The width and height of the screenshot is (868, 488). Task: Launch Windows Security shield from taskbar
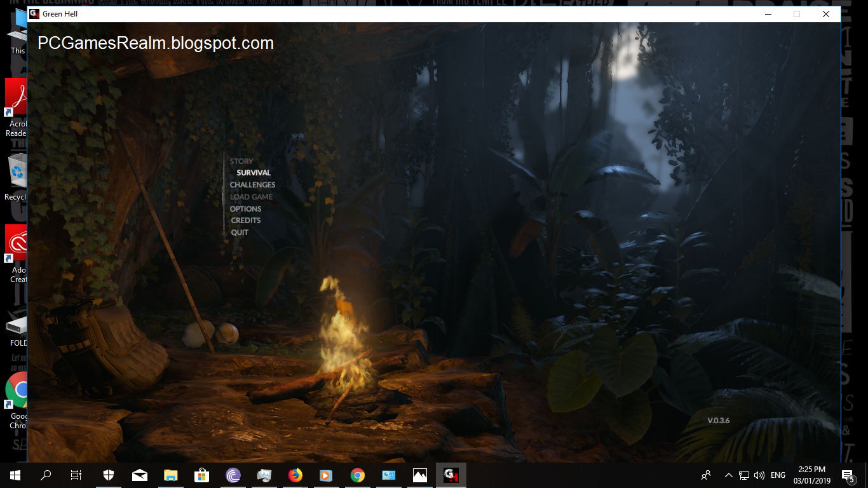point(109,475)
